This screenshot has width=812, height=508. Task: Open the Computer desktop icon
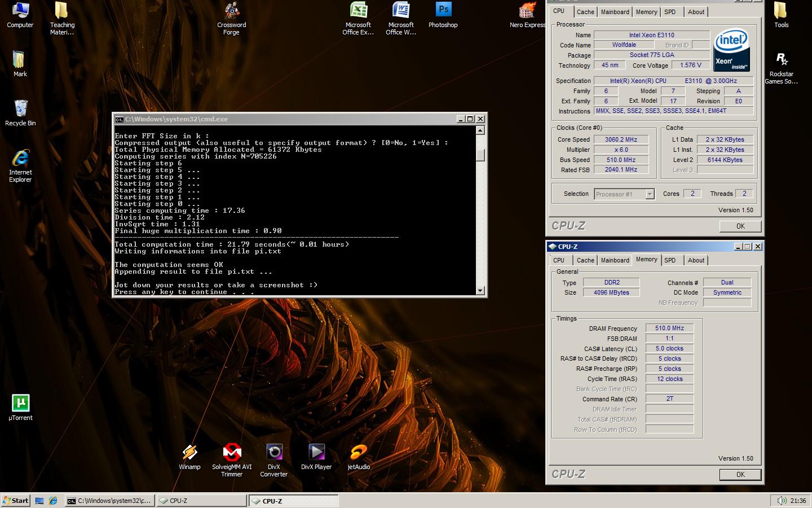tap(20, 15)
